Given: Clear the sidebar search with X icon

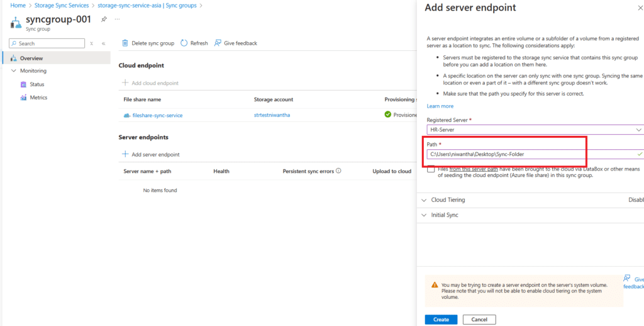Looking at the screenshot, I should [91, 43].
